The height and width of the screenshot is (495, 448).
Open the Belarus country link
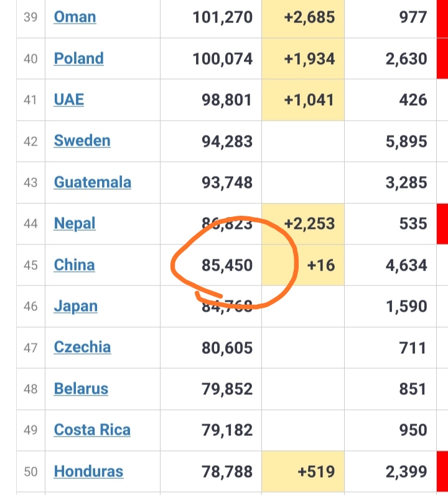81,389
